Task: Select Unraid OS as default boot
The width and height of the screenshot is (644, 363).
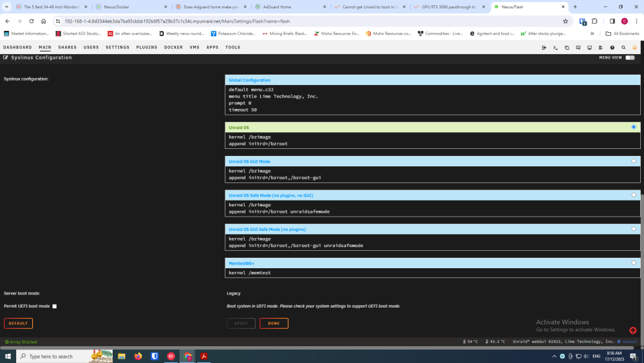Action: click(x=634, y=127)
